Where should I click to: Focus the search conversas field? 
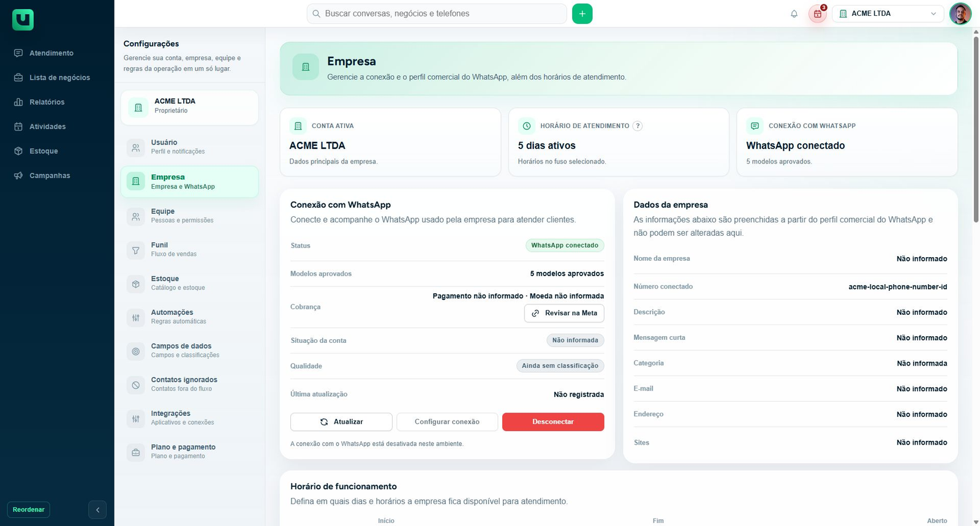tap(437, 13)
